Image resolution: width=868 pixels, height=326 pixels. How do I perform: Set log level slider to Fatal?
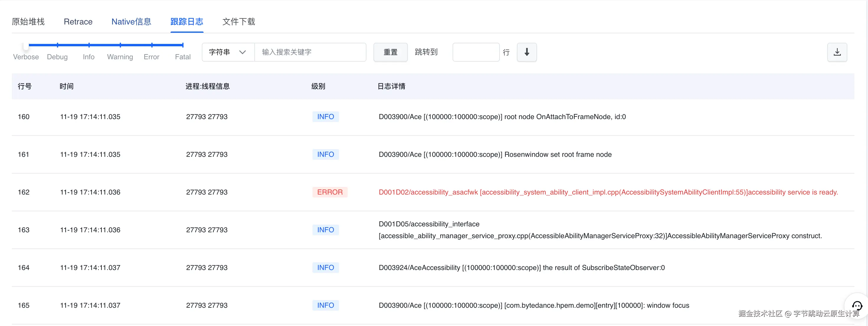pyautogui.click(x=183, y=45)
